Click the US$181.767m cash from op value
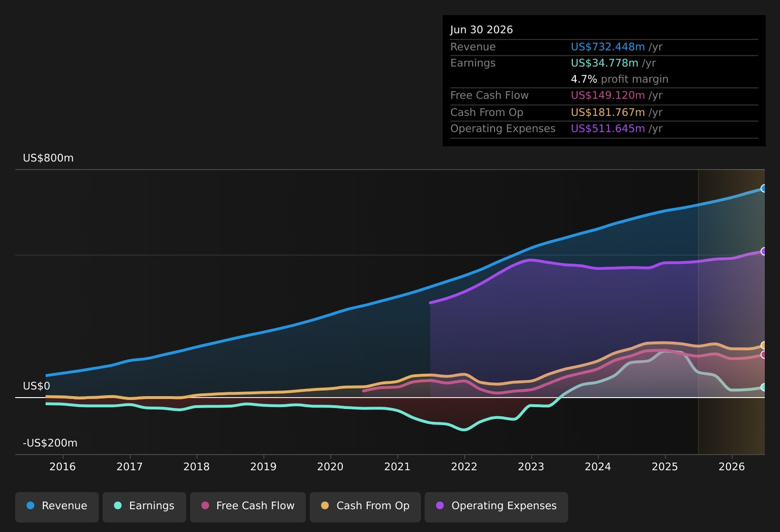This screenshot has width=780, height=532. 608,113
